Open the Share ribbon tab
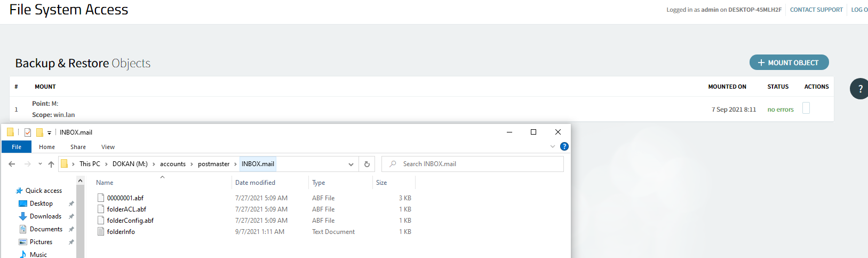Viewport: 868px width, 258px height. coord(78,147)
